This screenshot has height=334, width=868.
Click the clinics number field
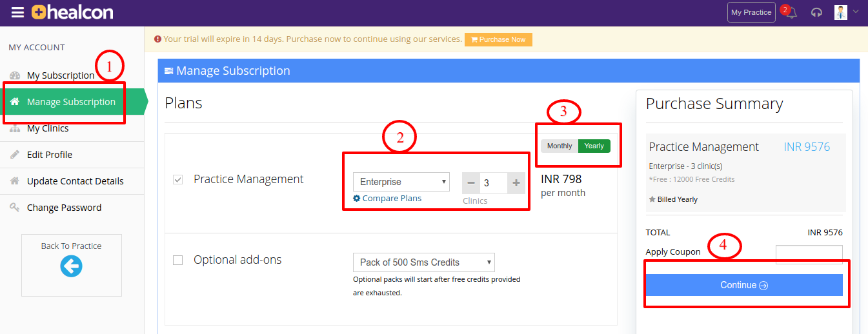click(x=494, y=183)
